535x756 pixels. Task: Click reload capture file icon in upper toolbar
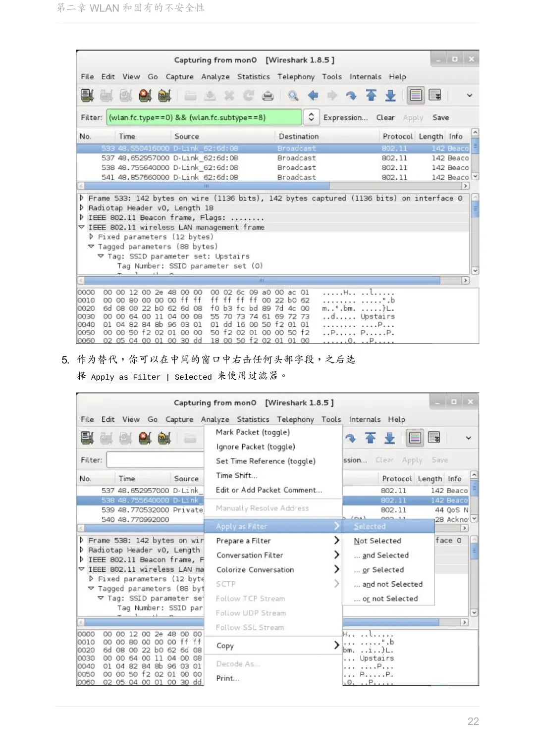click(x=249, y=96)
